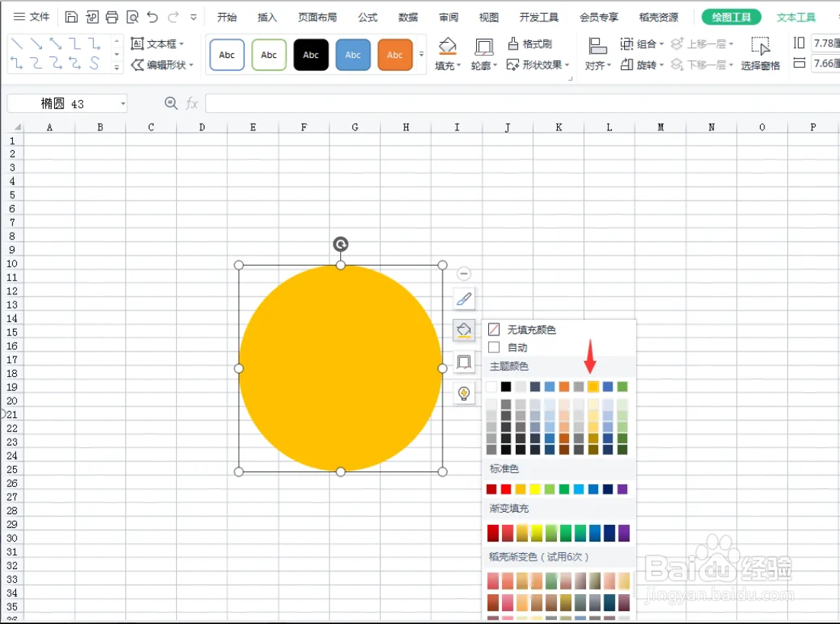Switch to the Text Tools tab
840x624 pixels.
coord(796,17)
